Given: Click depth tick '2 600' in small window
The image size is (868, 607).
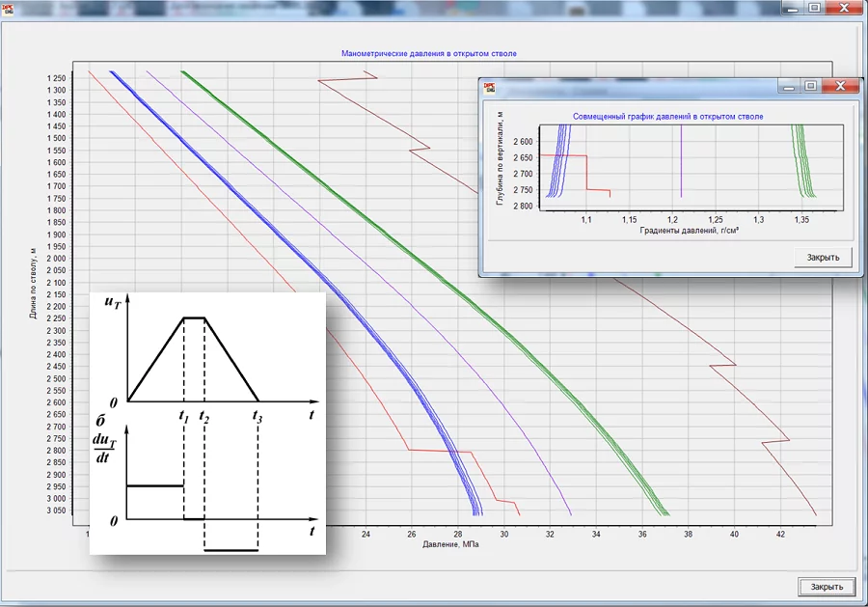Looking at the screenshot, I should click(x=523, y=142).
